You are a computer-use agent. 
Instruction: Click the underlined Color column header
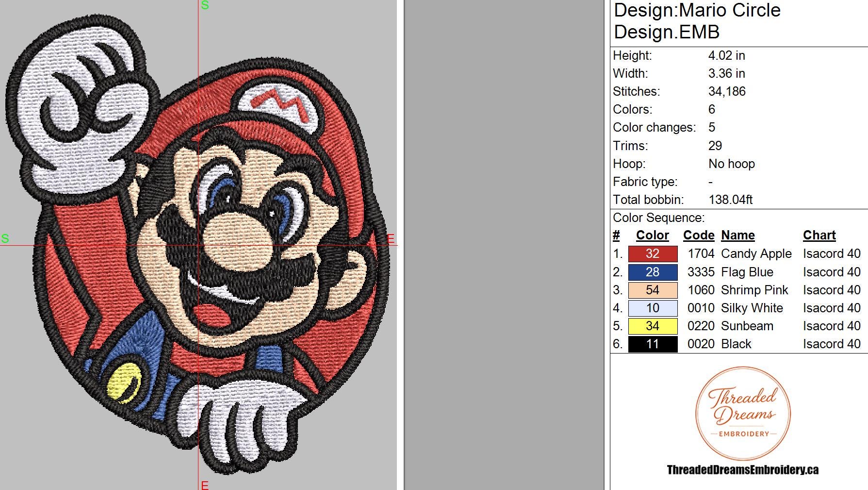652,235
